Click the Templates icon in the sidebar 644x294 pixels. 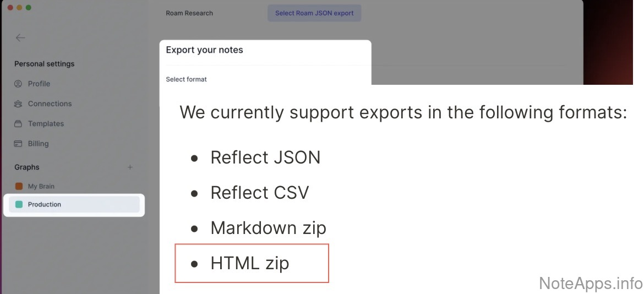coord(18,124)
